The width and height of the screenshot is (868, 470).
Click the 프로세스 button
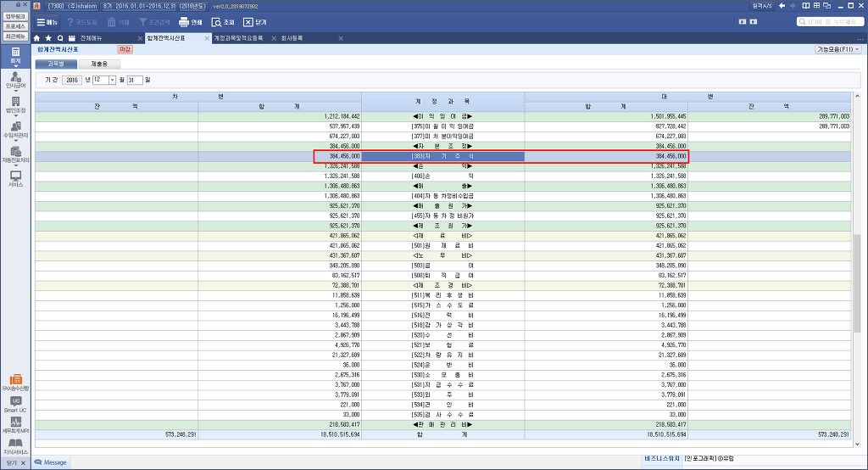tap(15, 26)
